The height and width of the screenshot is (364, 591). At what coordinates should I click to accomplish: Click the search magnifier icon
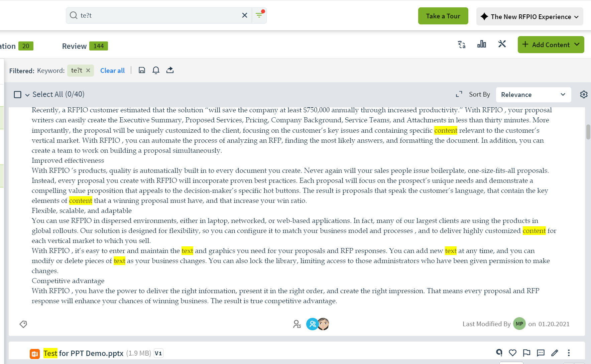pos(74,15)
